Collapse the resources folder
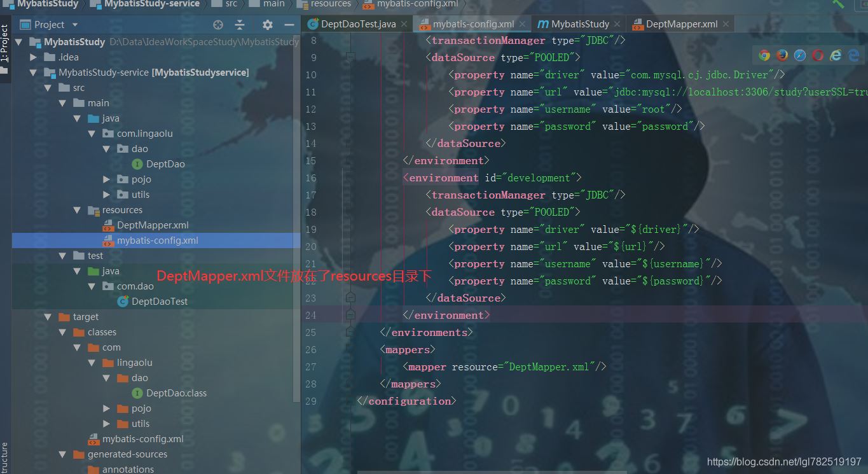Viewport: 868px width, 474px height. click(77, 210)
